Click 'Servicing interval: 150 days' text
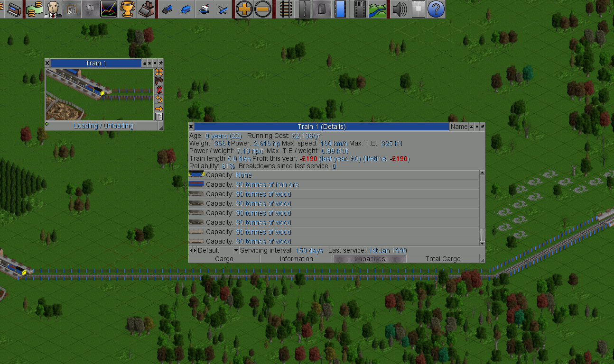Screen dimensions: 614x364 click(281, 250)
